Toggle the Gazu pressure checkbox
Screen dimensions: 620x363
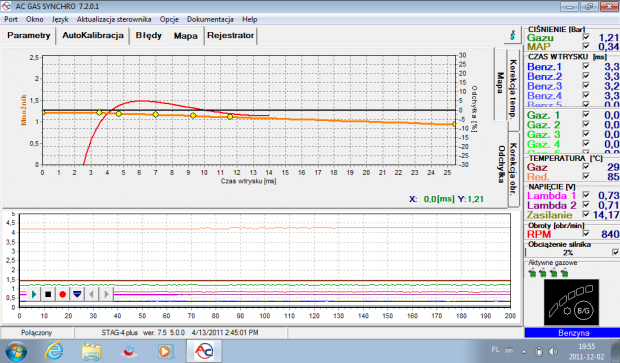tap(586, 37)
